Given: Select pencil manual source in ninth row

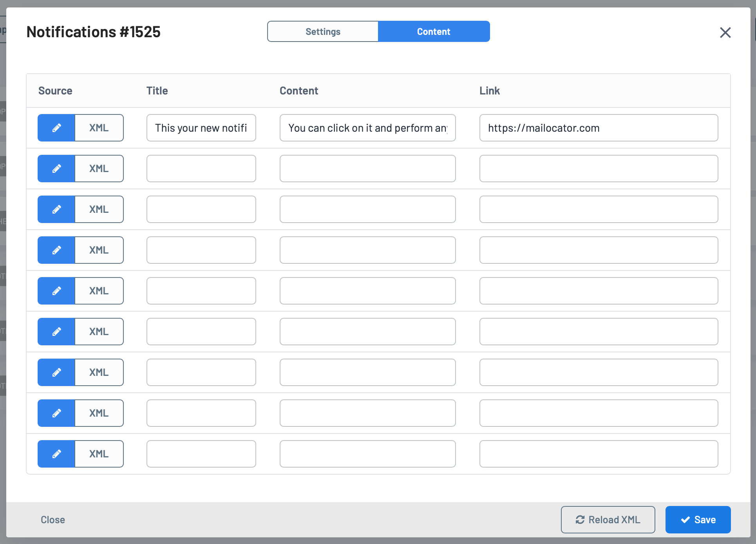Looking at the screenshot, I should [x=56, y=454].
